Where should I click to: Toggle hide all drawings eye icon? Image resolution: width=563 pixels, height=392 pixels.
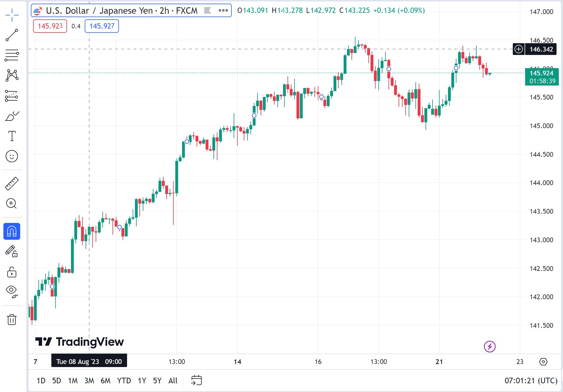coord(12,292)
